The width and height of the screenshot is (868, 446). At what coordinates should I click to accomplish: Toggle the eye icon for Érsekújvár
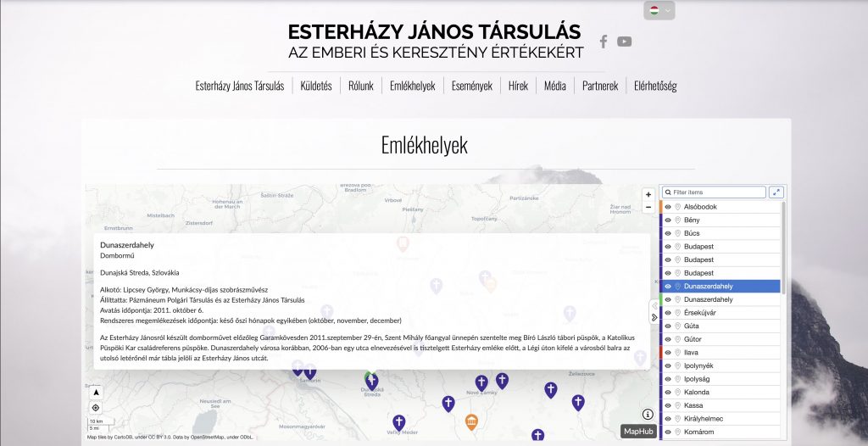pos(668,313)
